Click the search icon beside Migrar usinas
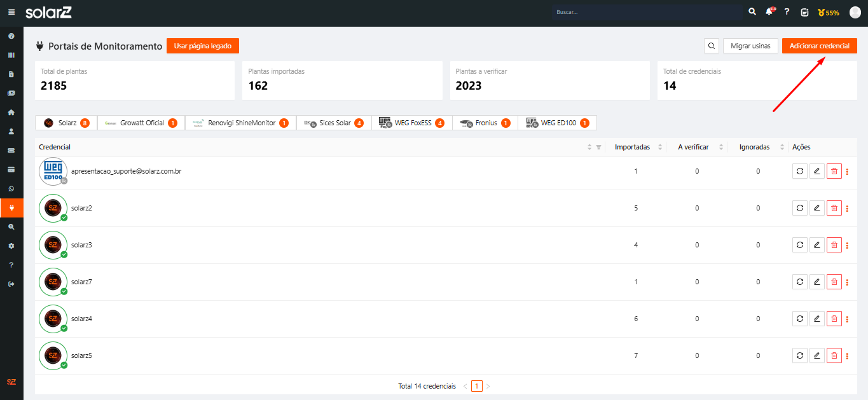 click(712, 46)
